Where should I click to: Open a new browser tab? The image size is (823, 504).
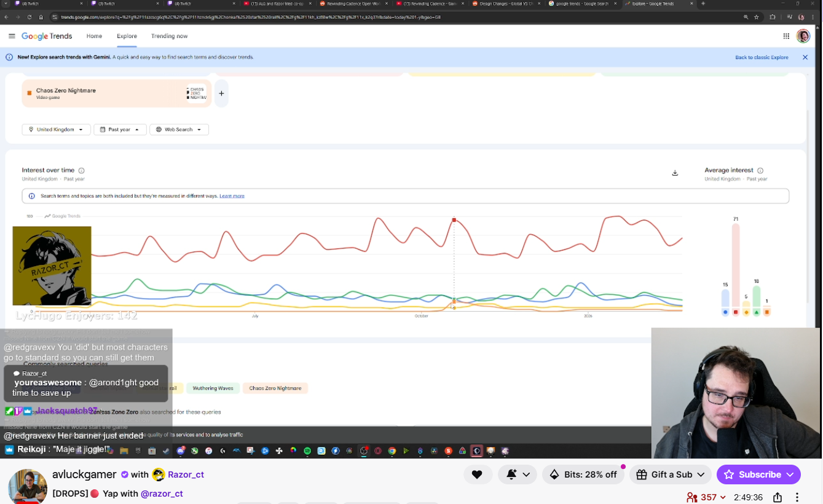click(704, 4)
